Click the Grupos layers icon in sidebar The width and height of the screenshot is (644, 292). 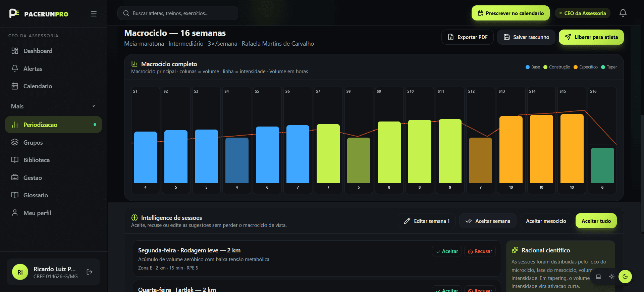15,142
